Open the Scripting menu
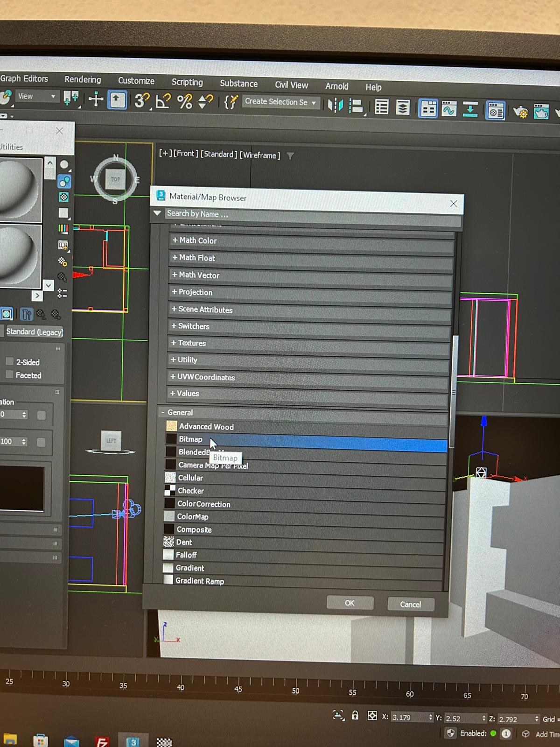 (187, 82)
